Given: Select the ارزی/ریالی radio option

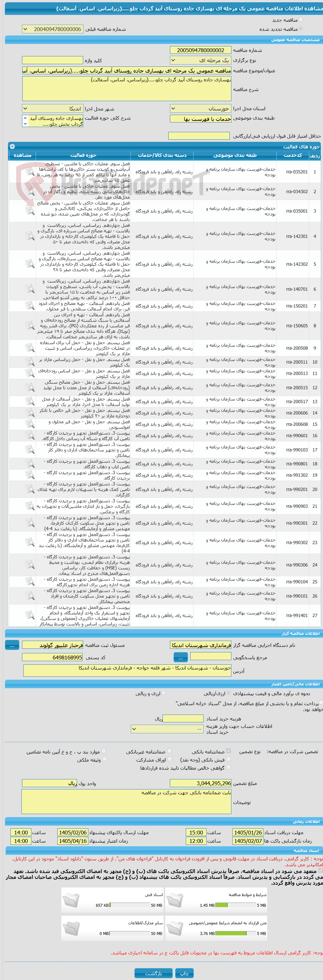Looking at the screenshot, I should (x=228, y=693).
